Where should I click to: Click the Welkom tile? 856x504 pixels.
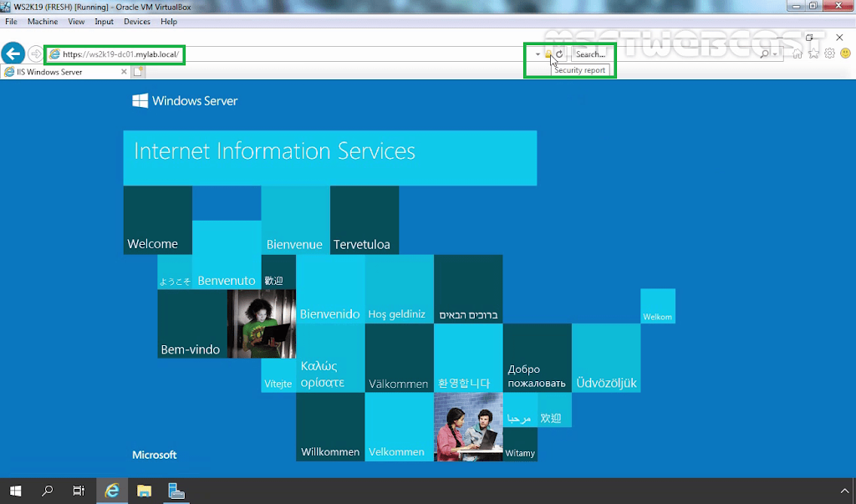click(x=658, y=307)
